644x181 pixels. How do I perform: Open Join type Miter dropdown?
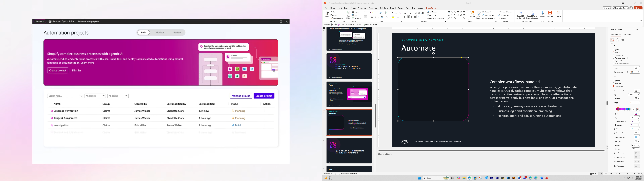click(635, 149)
